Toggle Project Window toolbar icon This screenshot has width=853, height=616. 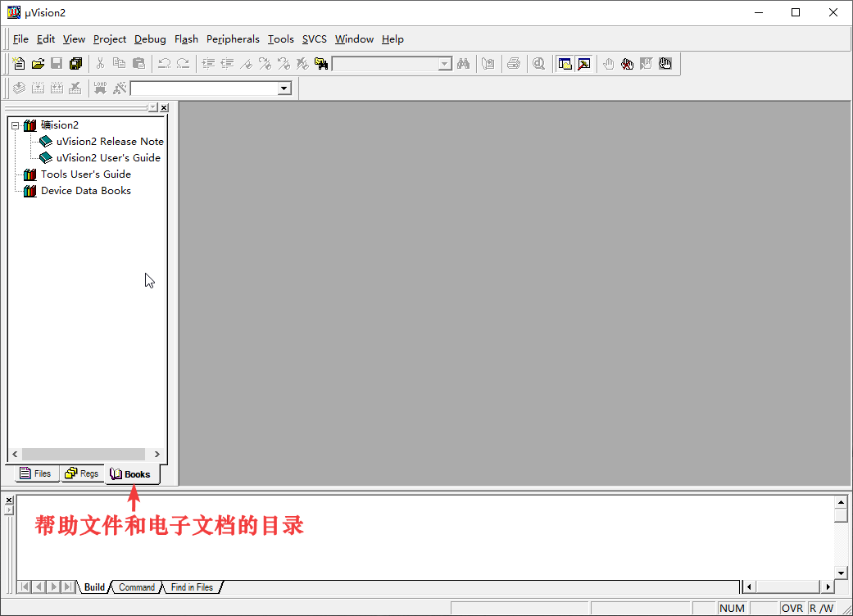[x=565, y=64]
